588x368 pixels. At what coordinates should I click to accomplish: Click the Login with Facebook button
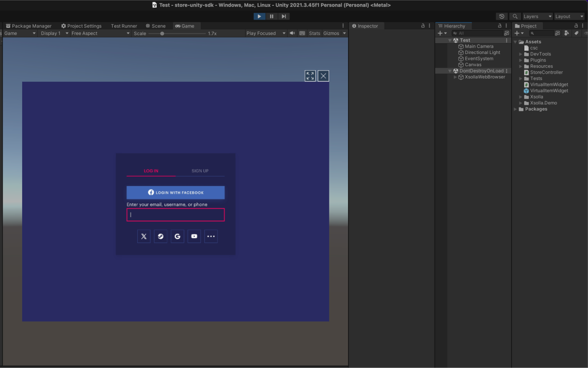click(x=175, y=193)
